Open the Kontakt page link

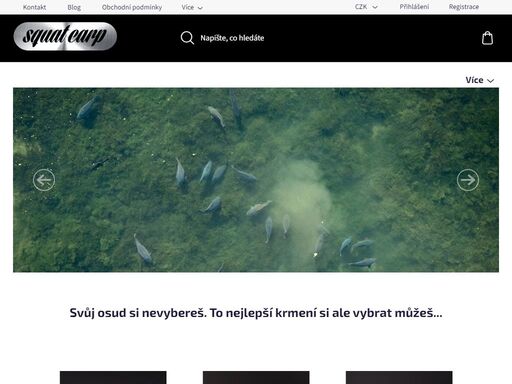(34, 7)
